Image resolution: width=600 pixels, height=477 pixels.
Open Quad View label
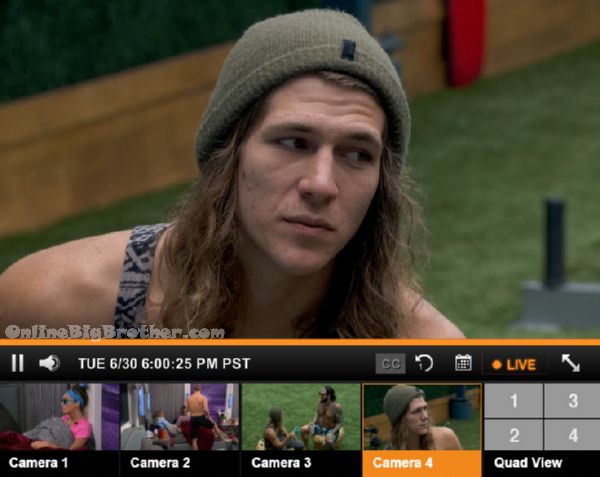pos(528,463)
